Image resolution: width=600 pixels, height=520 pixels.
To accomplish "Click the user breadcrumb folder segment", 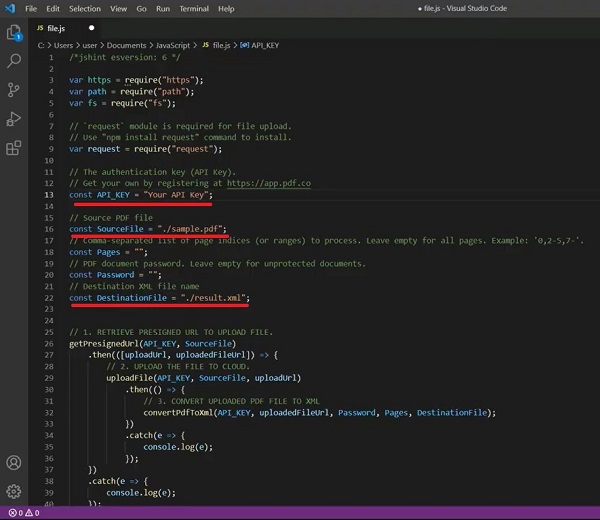I will pyautogui.click(x=90, y=45).
